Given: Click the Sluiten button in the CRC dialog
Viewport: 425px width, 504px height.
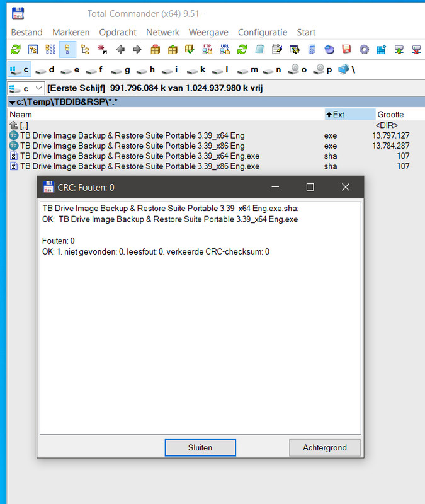Looking at the screenshot, I should 200,448.
